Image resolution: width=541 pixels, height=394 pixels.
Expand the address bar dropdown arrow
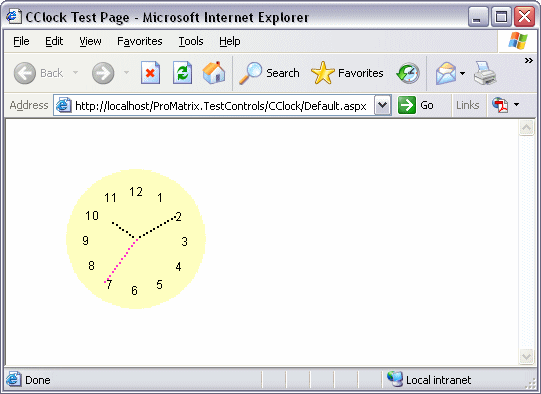tap(382, 105)
